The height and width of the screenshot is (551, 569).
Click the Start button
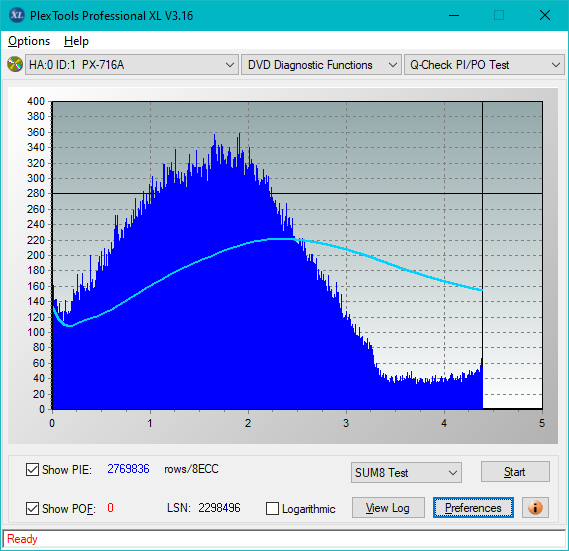tap(515, 472)
